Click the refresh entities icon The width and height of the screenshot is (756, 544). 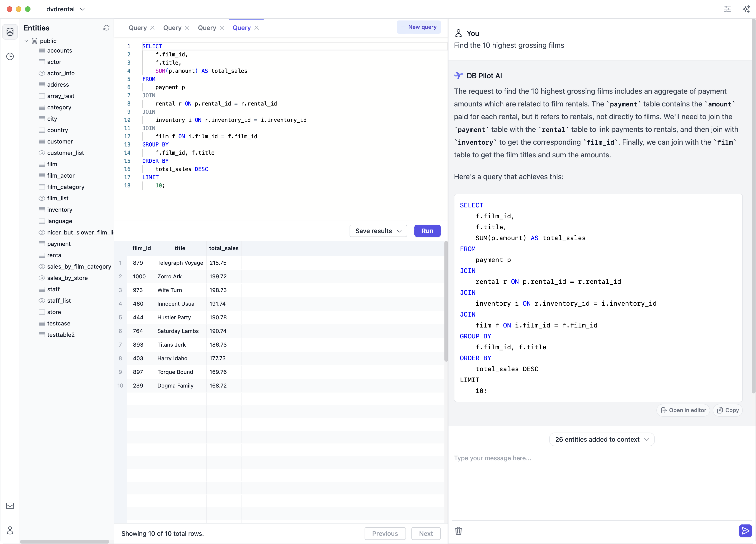[x=106, y=27]
